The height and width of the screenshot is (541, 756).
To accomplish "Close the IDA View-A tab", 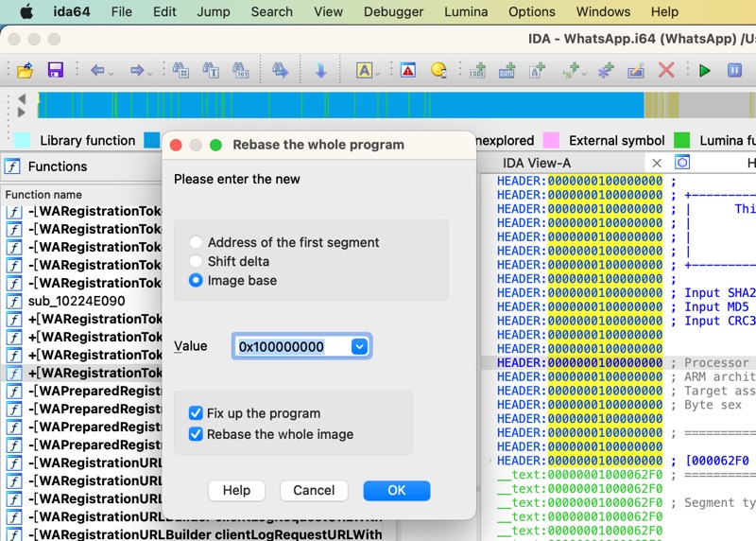I will click(657, 163).
